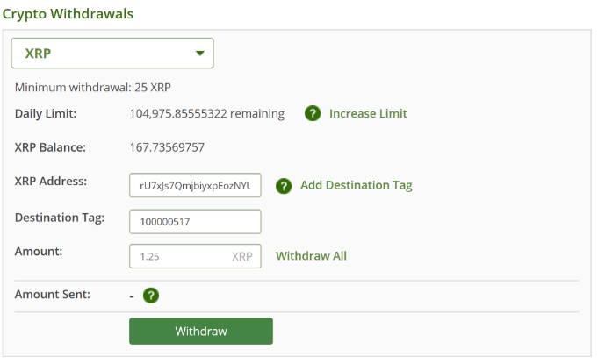Open the Amount Sent help icon
The height and width of the screenshot is (364, 598).
(x=151, y=296)
